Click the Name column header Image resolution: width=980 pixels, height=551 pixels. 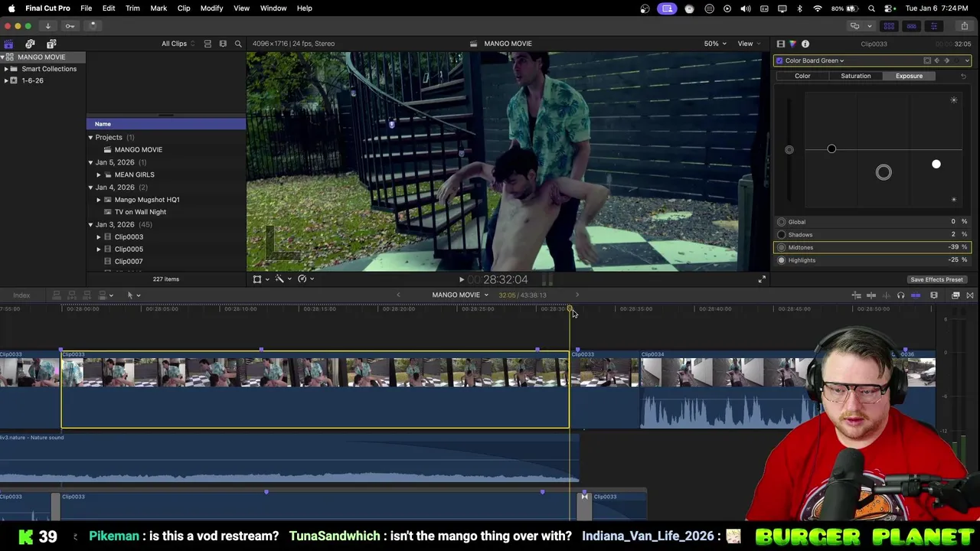165,124
